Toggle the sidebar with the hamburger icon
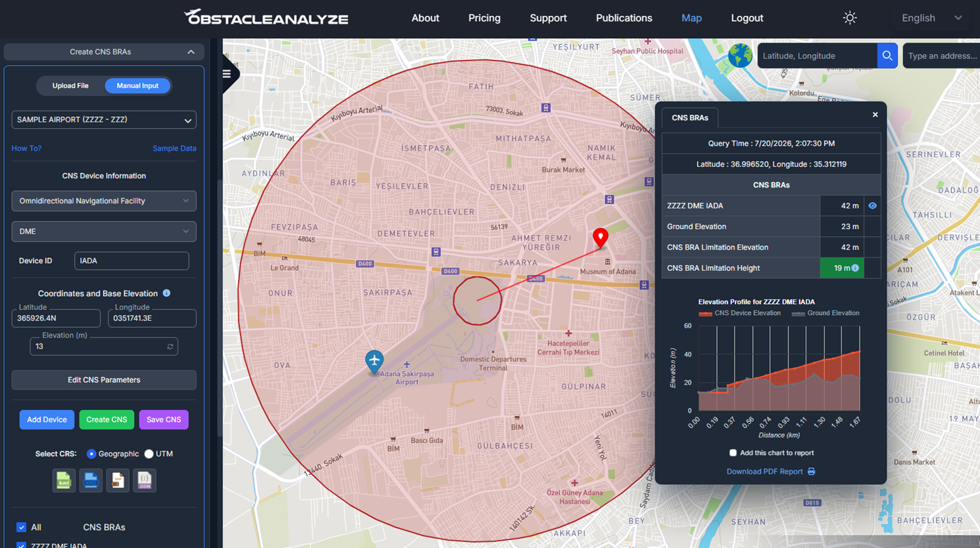 click(227, 74)
